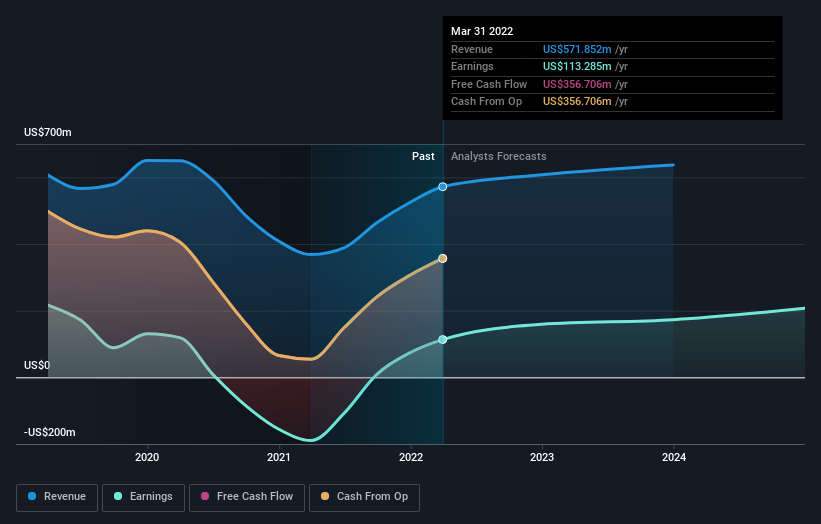The height and width of the screenshot is (524, 821).
Task: Click the Earnings row label in tooltip
Action: [472, 66]
